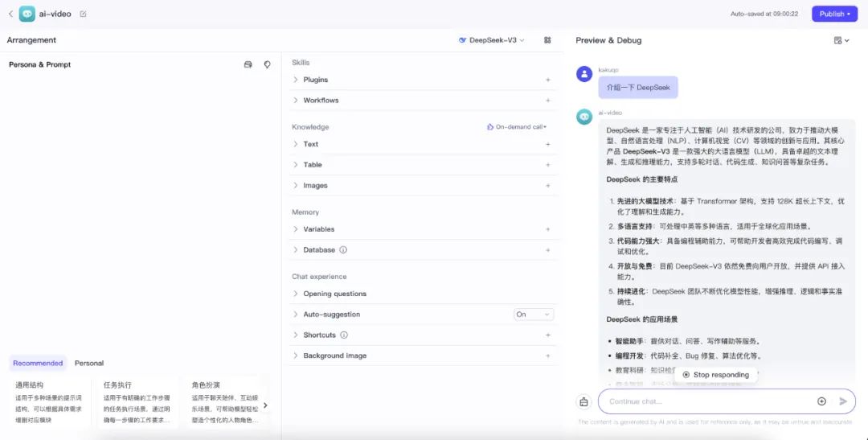
Task: Open the DeepSeek-V3 model dropdown
Action: click(492, 40)
